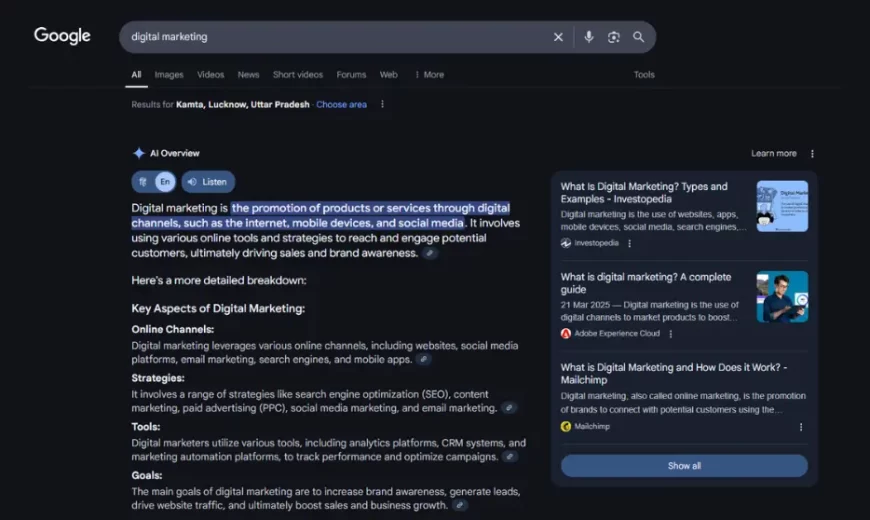Viewport: 870px width, 520px height.
Task: Switch to the Videos tab
Action: [x=210, y=74]
